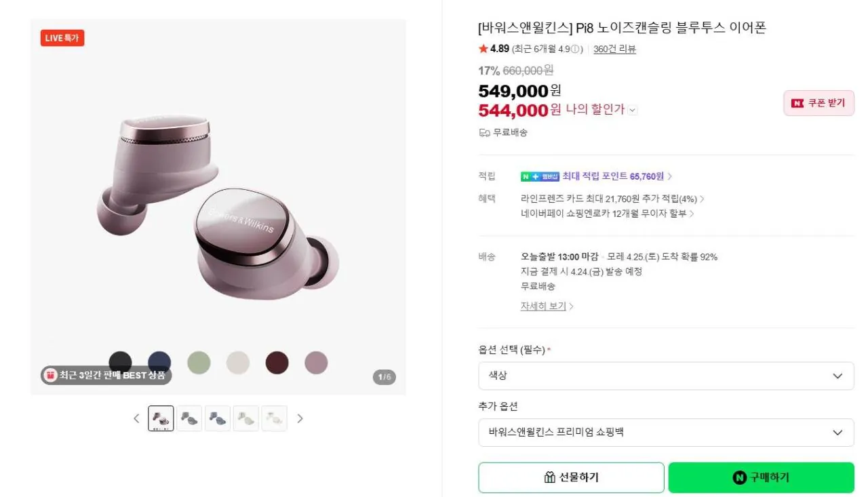Click the next thumbnail arrow

300,418
